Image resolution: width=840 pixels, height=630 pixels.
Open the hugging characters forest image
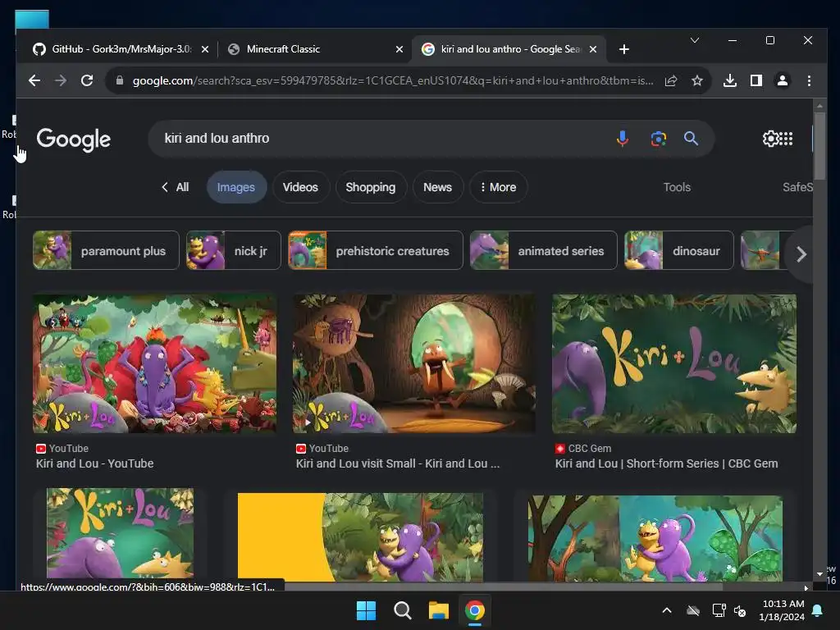click(655, 538)
